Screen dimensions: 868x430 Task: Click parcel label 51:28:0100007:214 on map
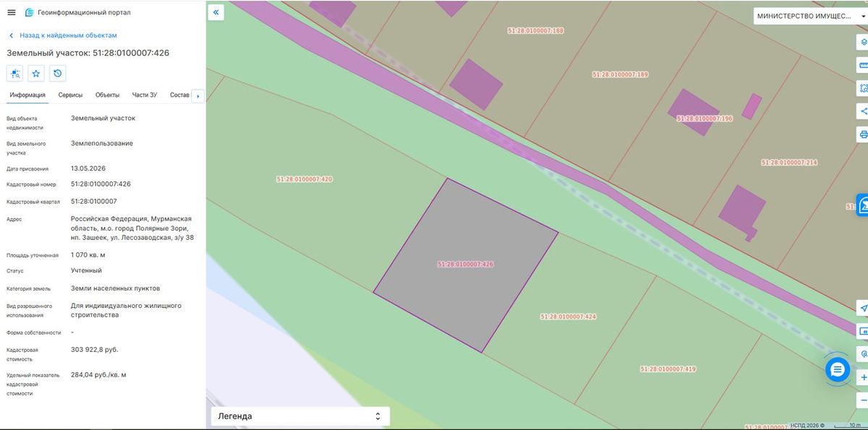tap(789, 163)
